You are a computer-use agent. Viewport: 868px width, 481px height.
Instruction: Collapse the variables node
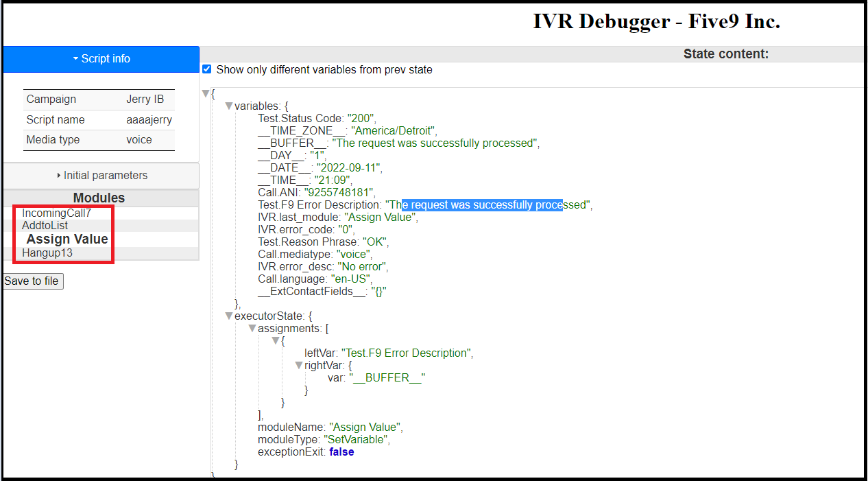(x=229, y=106)
